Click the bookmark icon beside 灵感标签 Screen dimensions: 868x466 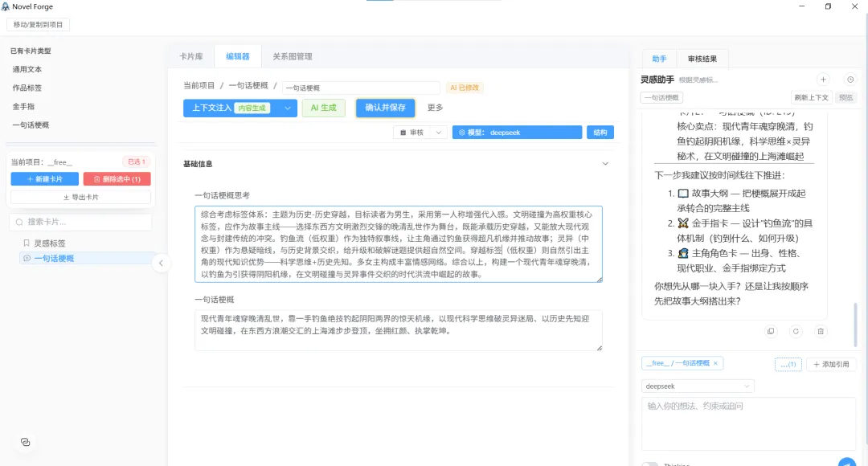(26, 243)
